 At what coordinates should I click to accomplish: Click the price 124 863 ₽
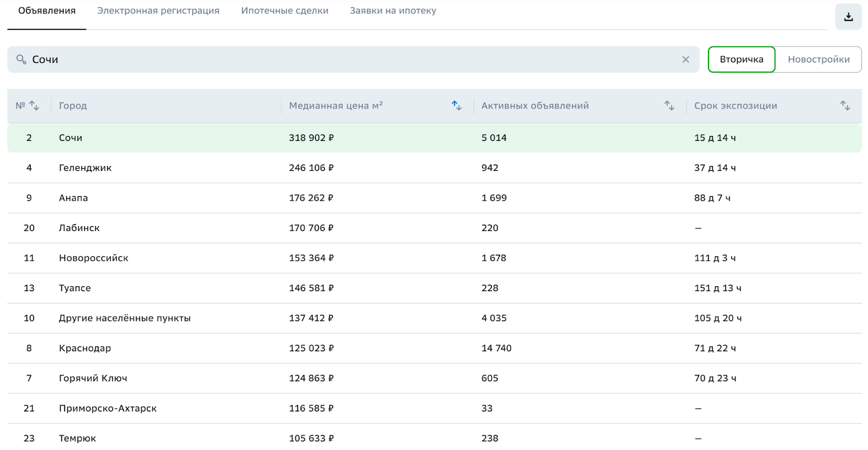[311, 378]
